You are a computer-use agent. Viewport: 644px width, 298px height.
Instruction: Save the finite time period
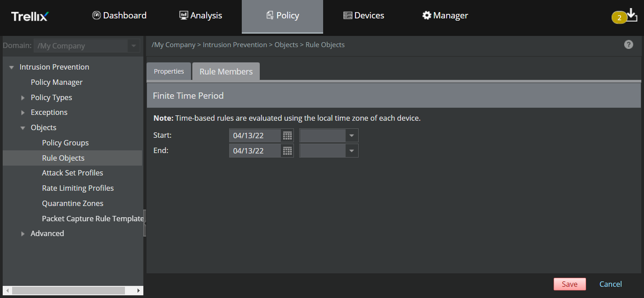tap(569, 284)
